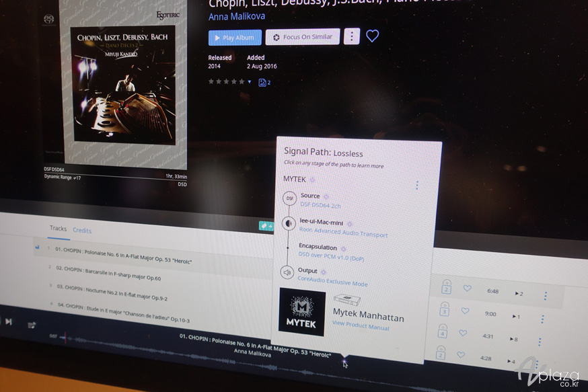Open the album three-dot options menu
This screenshot has width=588, height=392.
[x=351, y=36]
